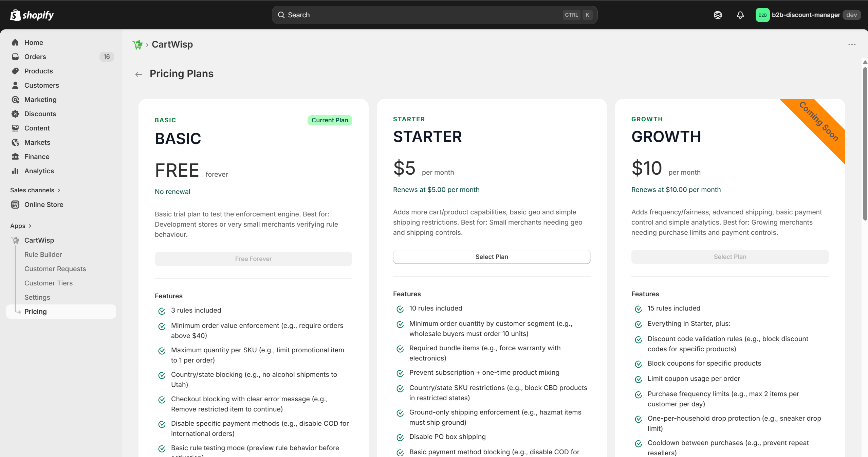Click the 'No renewal' text
868x457 pixels.
[172, 192]
